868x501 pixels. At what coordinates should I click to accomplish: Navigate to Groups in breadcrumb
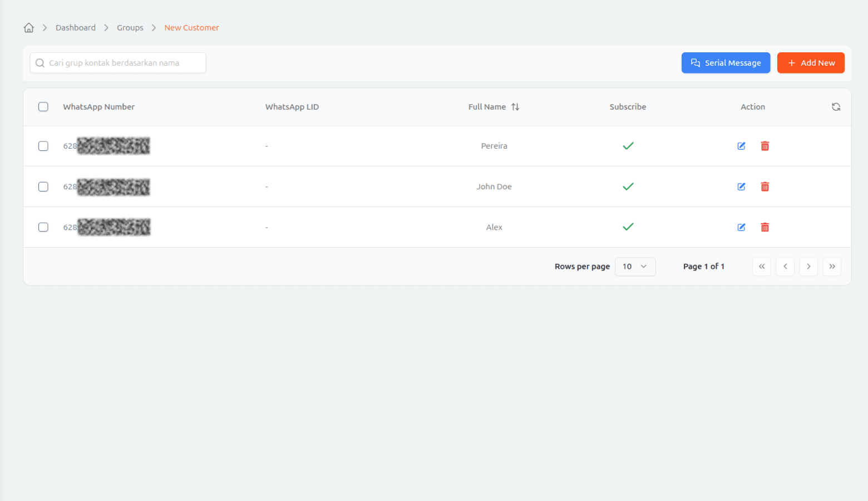coord(130,28)
